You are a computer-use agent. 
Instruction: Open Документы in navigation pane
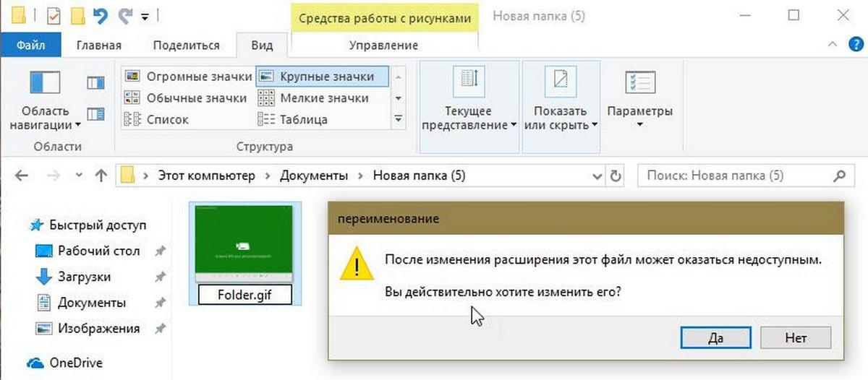pyautogui.click(x=81, y=303)
